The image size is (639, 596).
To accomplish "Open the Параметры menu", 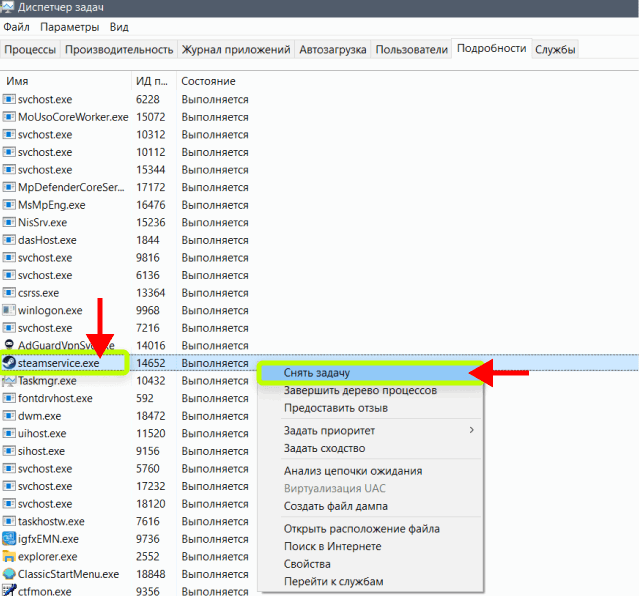I will tap(70, 27).
